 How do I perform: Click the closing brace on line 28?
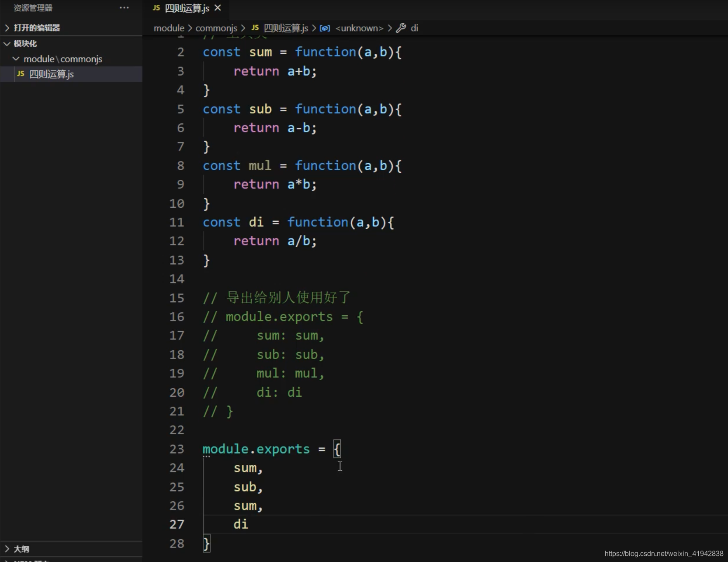[207, 544]
